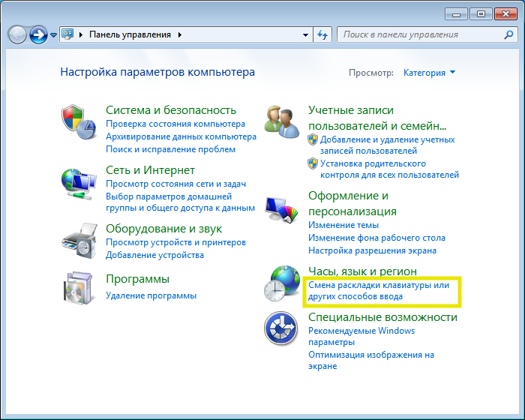Open the Programs category icon
525x420 pixels.
[x=79, y=289]
